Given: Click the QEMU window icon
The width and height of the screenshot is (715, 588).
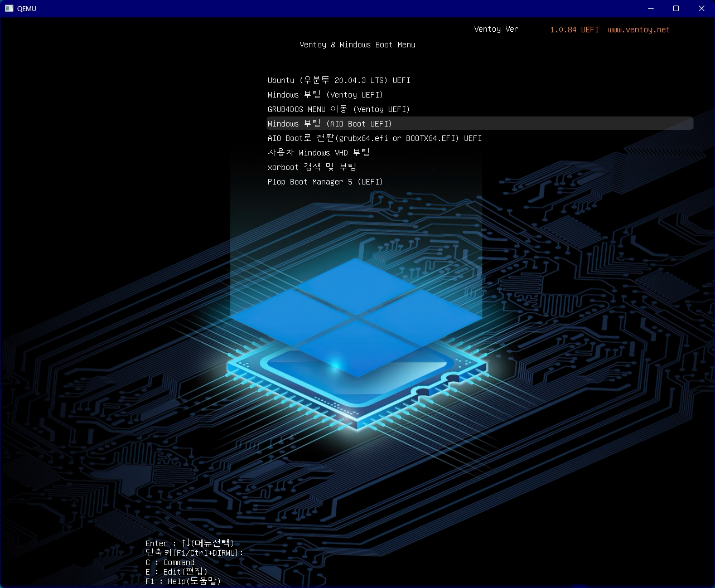Looking at the screenshot, I should tap(9, 8).
